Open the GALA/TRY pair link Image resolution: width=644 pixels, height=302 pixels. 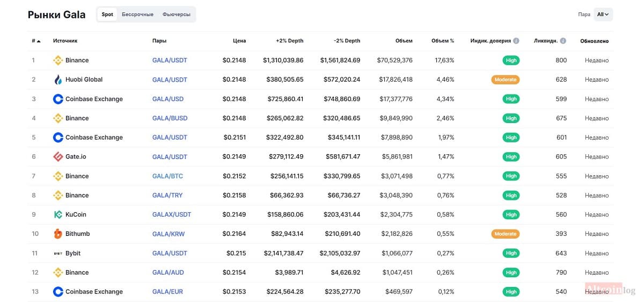167,196
